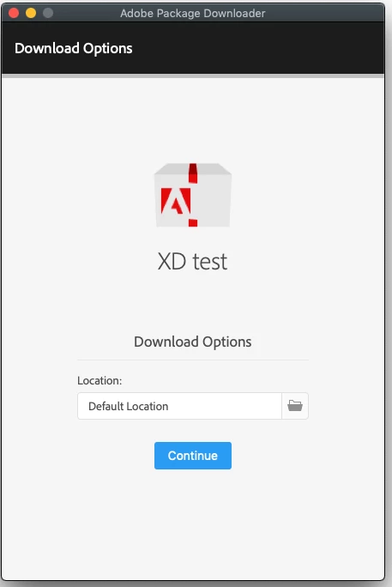Viewport: 392px width, 587px height.
Task: Minimize window using the yellow button
Action: (x=31, y=13)
